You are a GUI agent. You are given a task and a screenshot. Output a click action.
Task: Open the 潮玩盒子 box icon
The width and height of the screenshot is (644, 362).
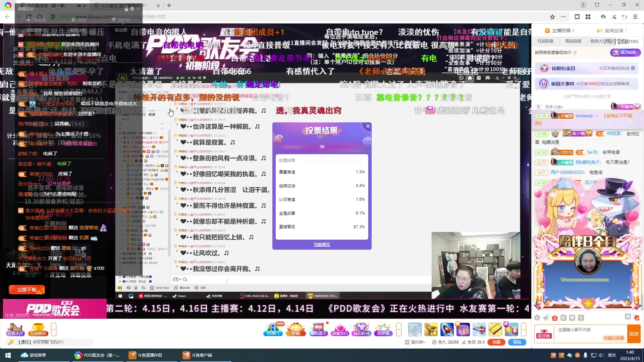click(318, 329)
